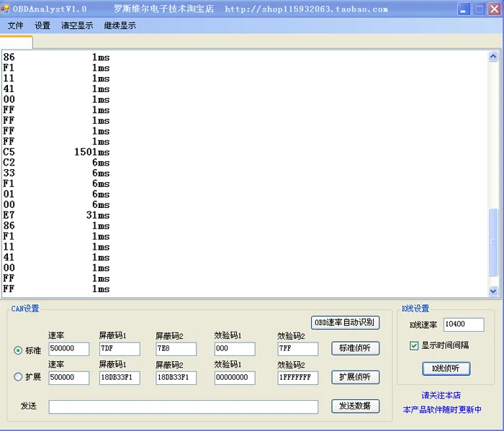
Task: Click the 效验码2 field containing 7FF
Action: [298, 349]
